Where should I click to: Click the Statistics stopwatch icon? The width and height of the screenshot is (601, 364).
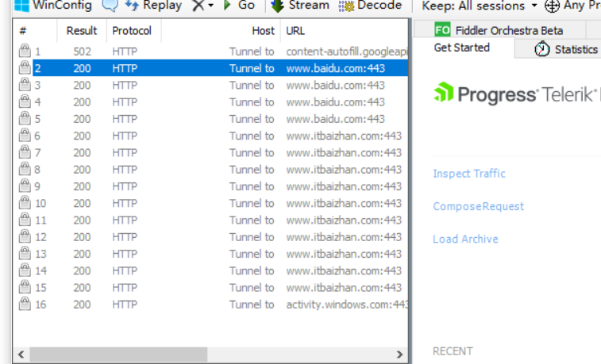(542, 49)
